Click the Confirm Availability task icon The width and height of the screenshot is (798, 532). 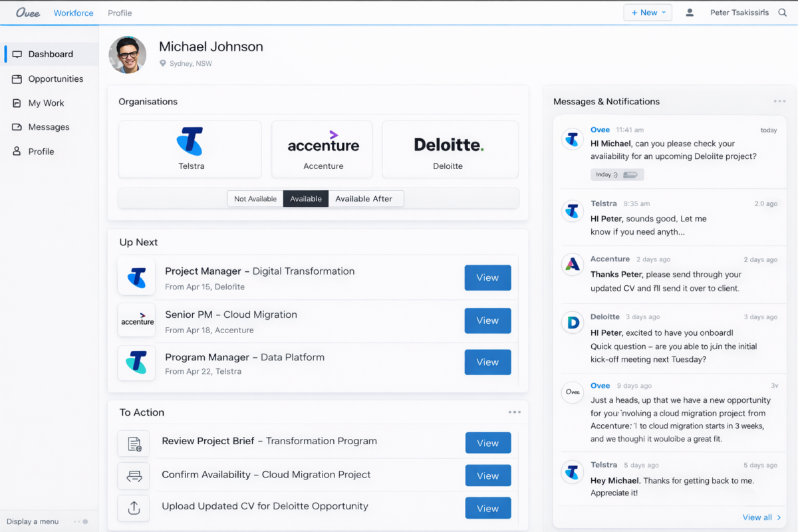tap(134, 475)
